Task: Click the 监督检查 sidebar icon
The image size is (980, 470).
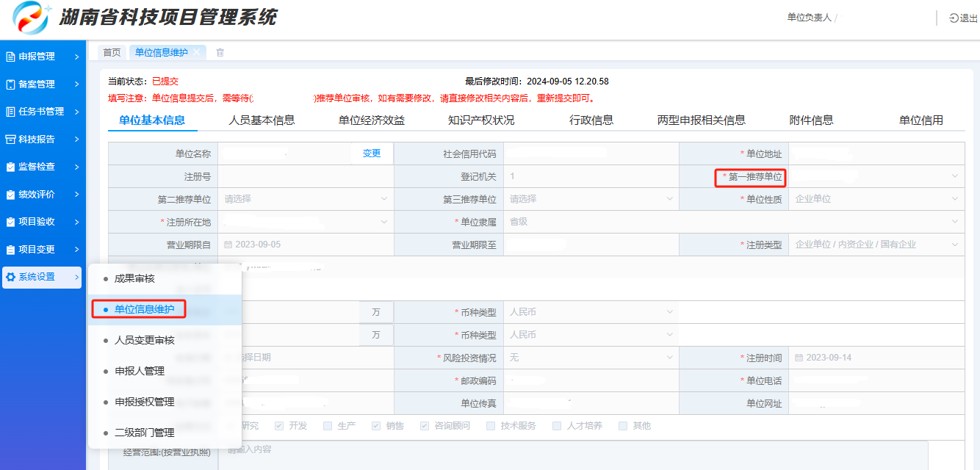Action: pos(10,167)
